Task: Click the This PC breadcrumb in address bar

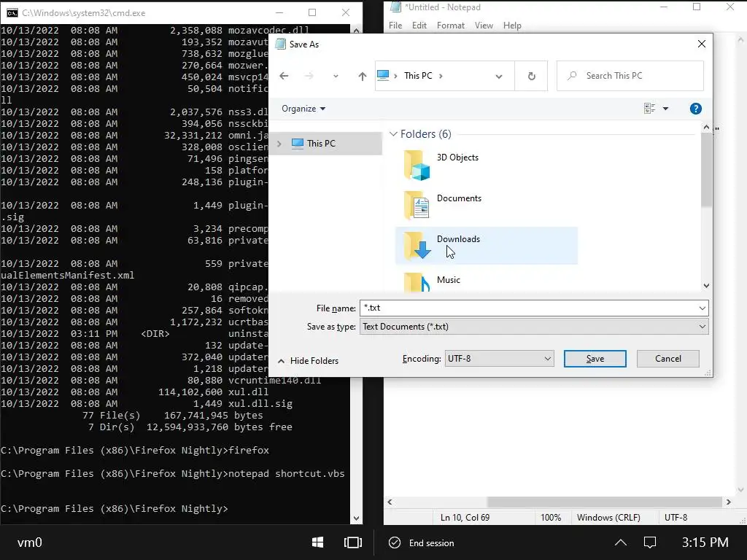Action: click(418, 76)
